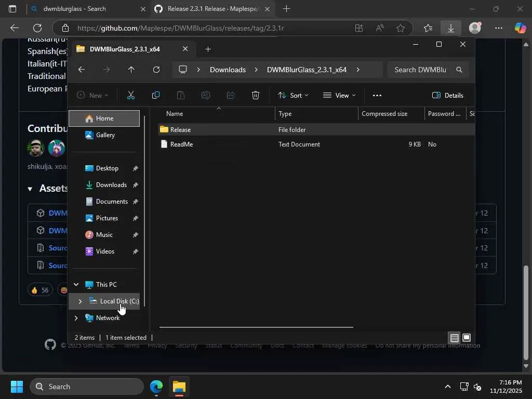532x399 pixels.
Task: Click chevron after DWMBlurGlass_2.3.1_x64 breadcrumb
Action: pyautogui.click(x=358, y=70)
